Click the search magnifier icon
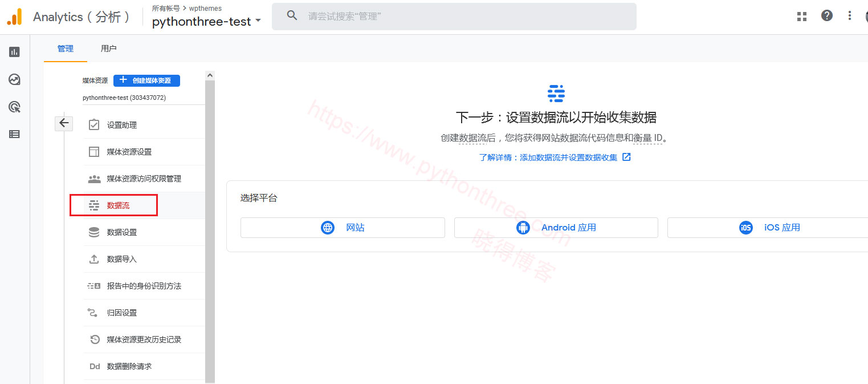This screenshot has height=384, width=868. click(292, 16)
